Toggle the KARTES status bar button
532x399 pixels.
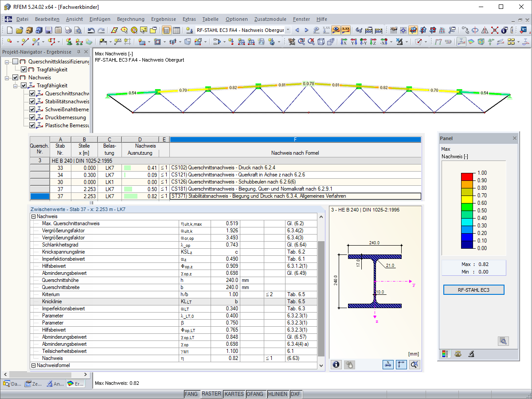click(x=234, y=394)
